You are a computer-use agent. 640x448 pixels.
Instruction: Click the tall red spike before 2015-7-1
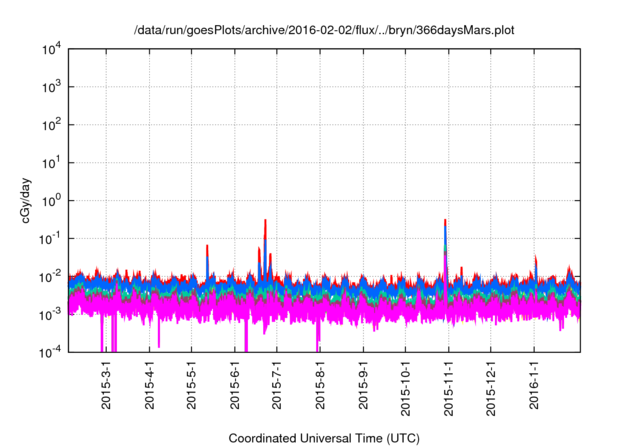pyautogui.click(x=265, y=222)
